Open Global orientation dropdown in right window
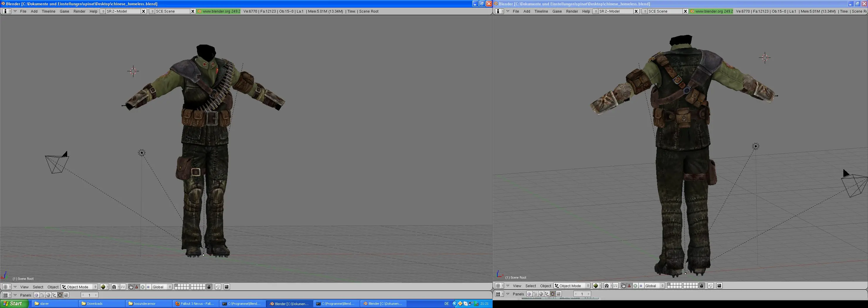The width and height of the screenshot is (868, 308). coord(655,286)
